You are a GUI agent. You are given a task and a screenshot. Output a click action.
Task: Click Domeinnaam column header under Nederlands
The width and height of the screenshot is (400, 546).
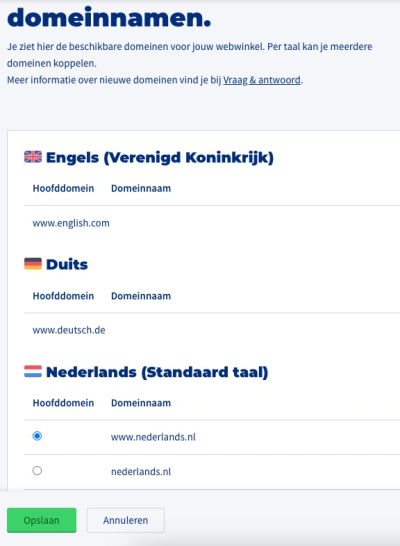tap(141, 403)
